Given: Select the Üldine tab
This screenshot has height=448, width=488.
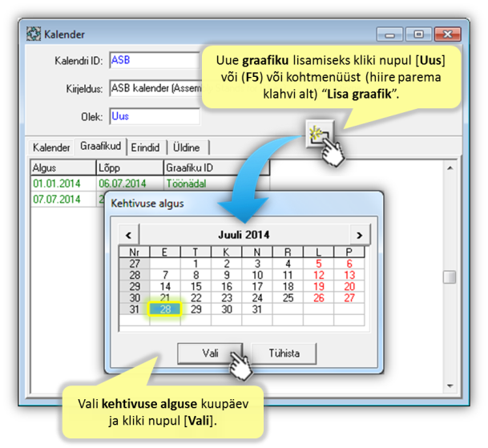Looking at the screenshot, I should point(186,147).
